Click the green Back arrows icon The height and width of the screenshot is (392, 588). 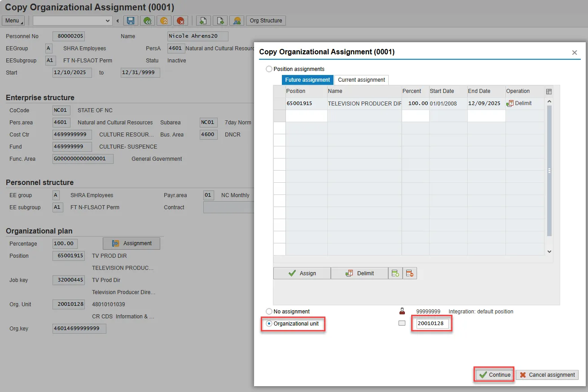coord(147,21)
